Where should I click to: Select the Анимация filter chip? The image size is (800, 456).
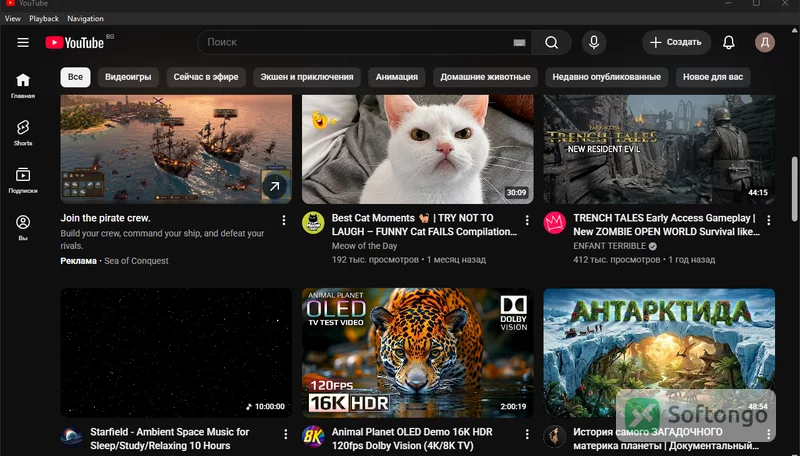(397, 77)
